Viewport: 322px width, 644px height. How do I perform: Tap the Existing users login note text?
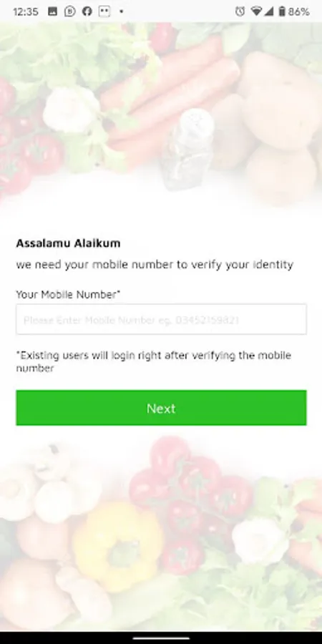(154, 361)
